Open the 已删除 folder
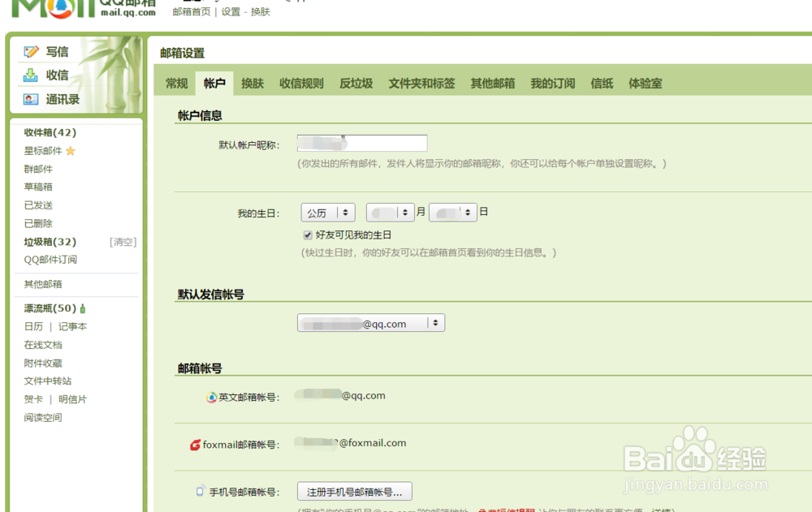Screen dimensions: 812x512 (38, 223)
